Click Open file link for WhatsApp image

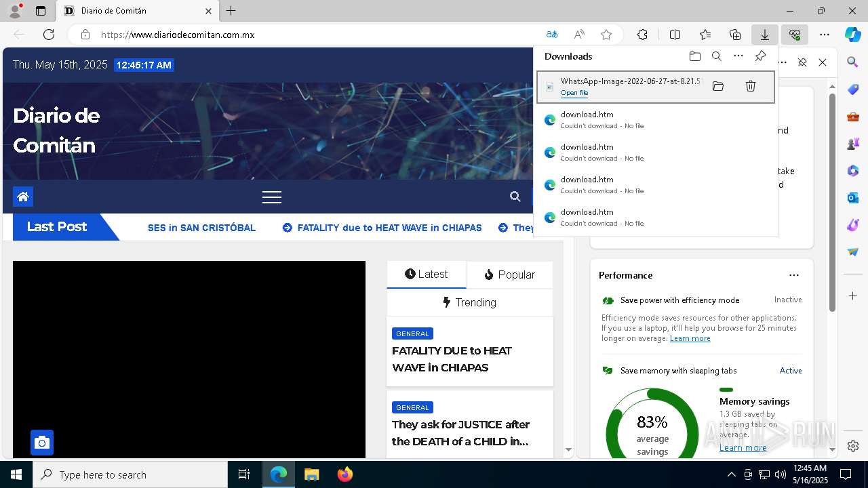[574, 93]
